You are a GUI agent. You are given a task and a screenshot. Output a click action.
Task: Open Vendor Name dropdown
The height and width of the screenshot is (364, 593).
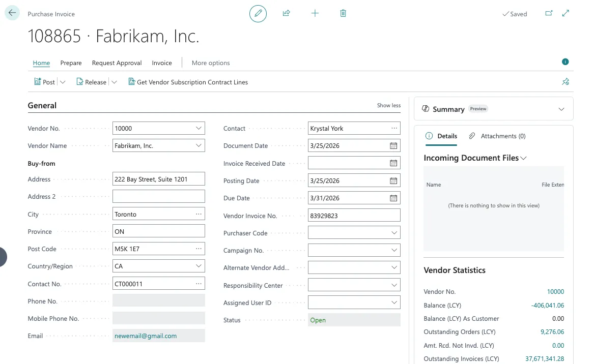click(199, 146)
